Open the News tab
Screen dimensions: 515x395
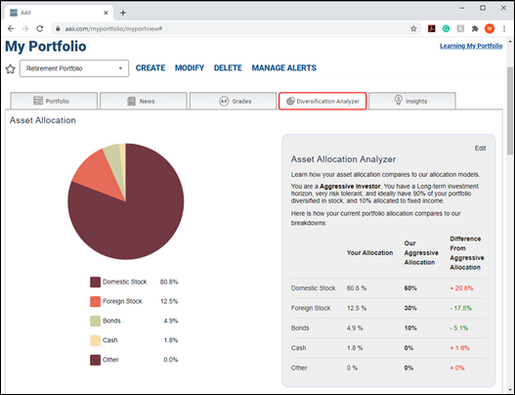click(143, 101)
